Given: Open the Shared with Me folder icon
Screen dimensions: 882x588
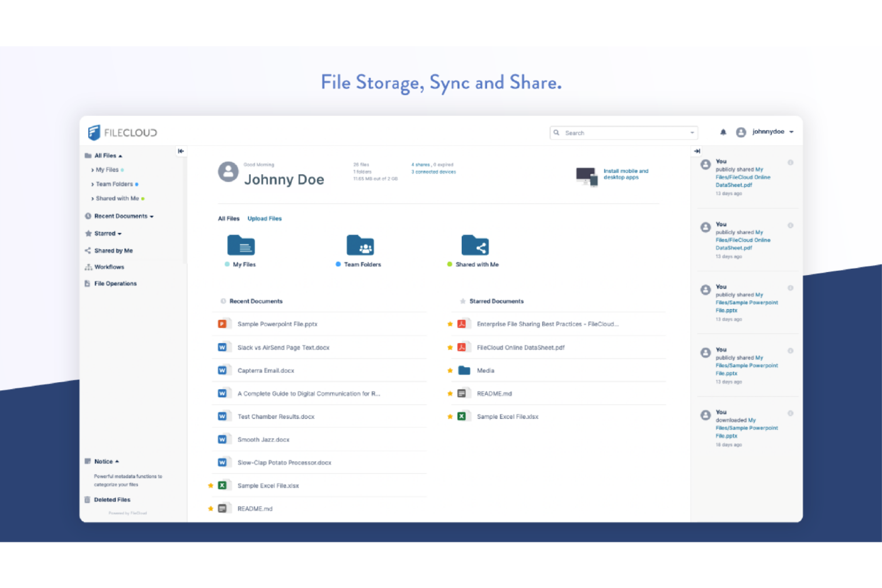Looking at the screenshot, I should (x=476, y=246).
